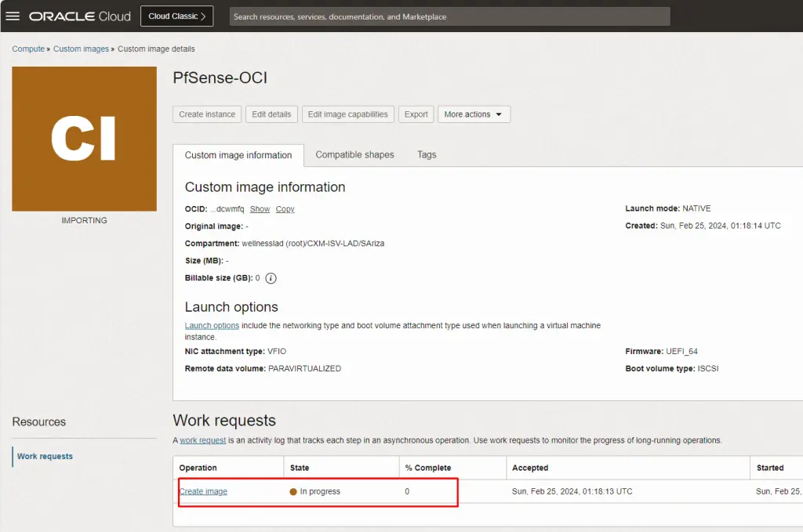This screenshot has width=803, height=532.
Task: Open the Launch options documentation link
Action: (x=212, y=325)
